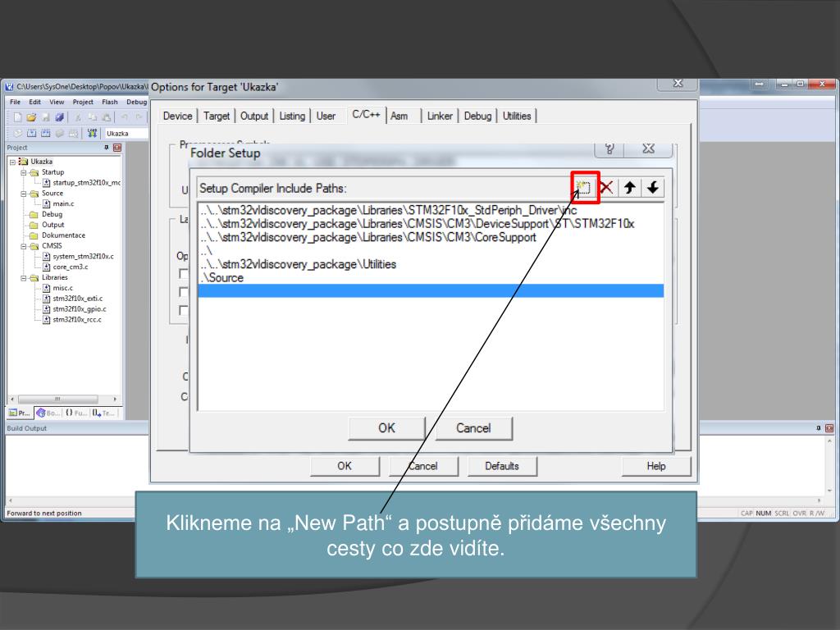This screenshot has width=840, height=630.
Task: Click the Rebuild all target files icon
Action: 46,133
